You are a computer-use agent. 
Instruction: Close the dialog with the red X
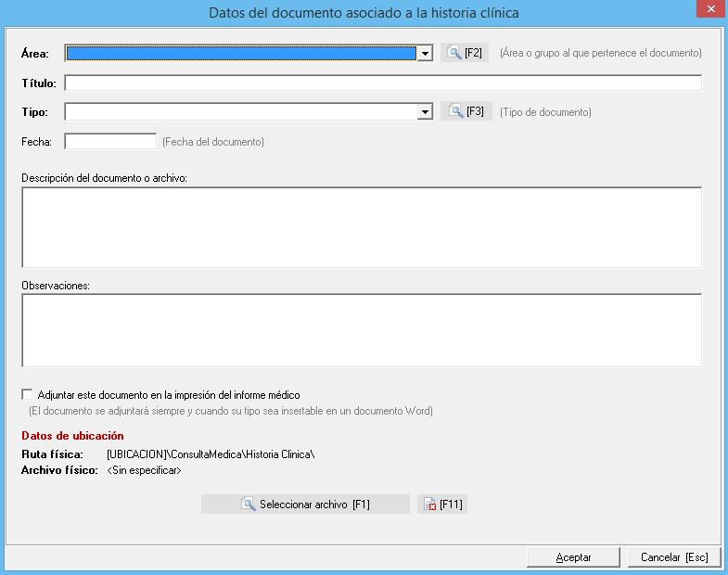[x=711, y=9]
